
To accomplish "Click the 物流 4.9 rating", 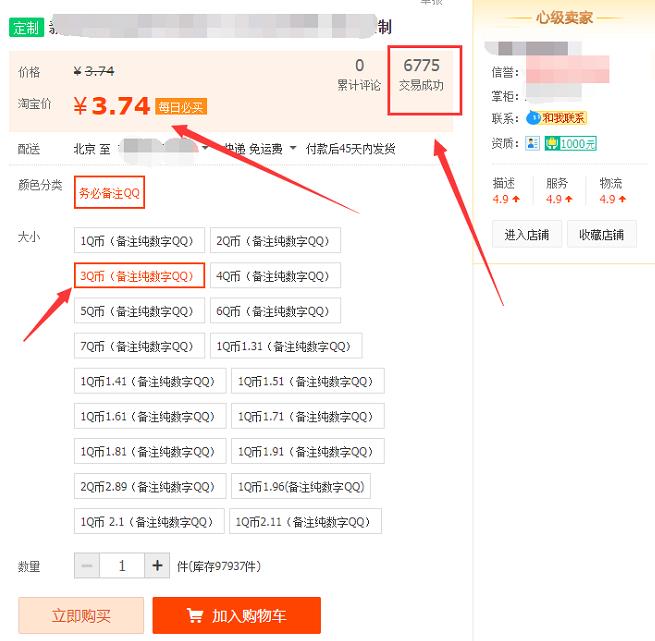I will [612, 191].
